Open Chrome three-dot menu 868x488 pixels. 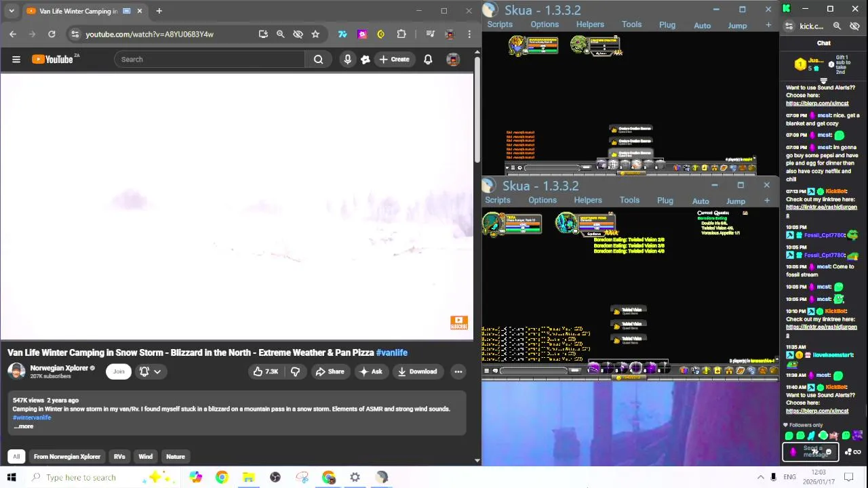[x=469, y=34]
